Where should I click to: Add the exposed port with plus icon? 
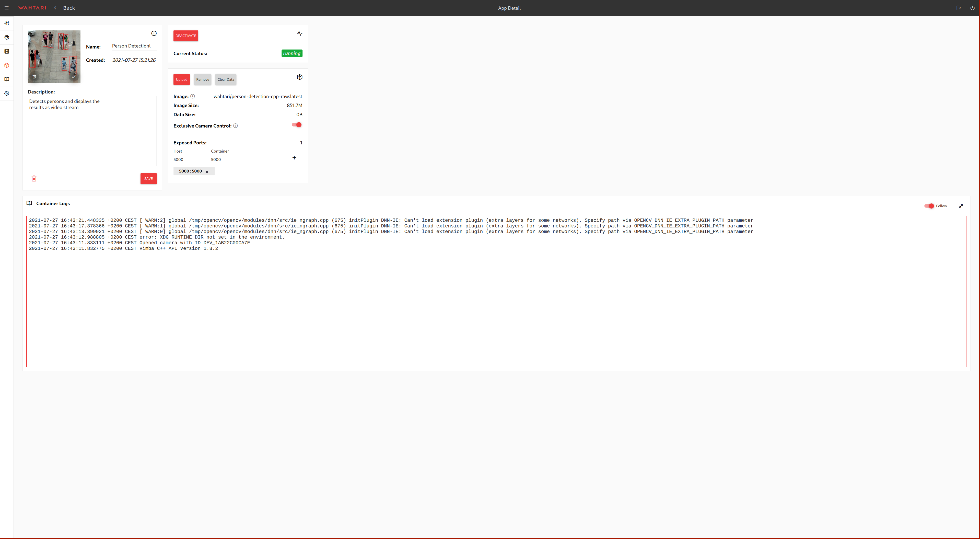pyautogui.click(x=294, y=158)
